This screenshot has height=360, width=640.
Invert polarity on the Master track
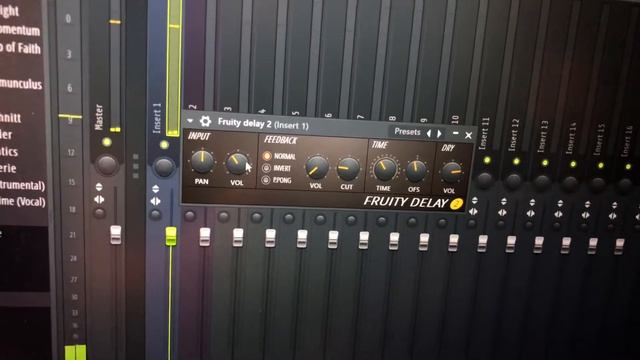point(99,187)
